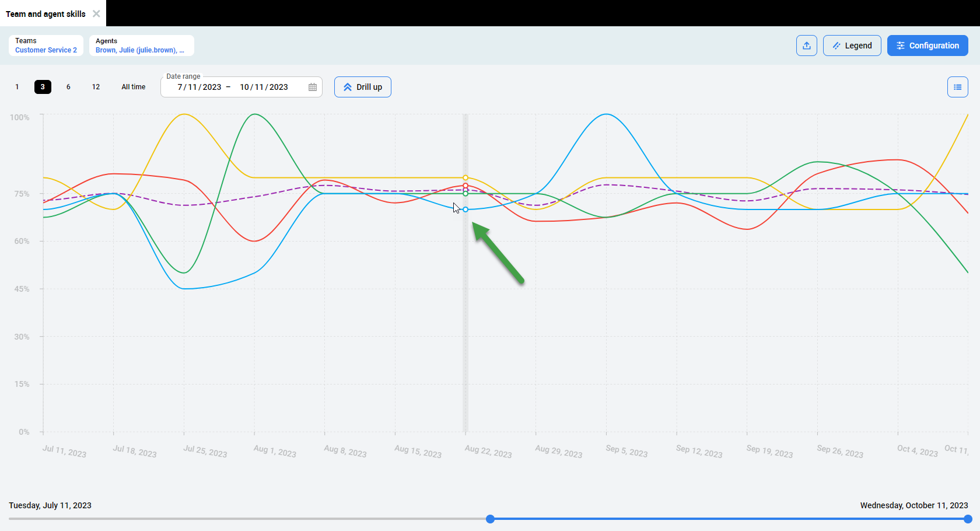980x531 pixels.
Task: Select the 1 month range option
Action: (x=17, y=87)
